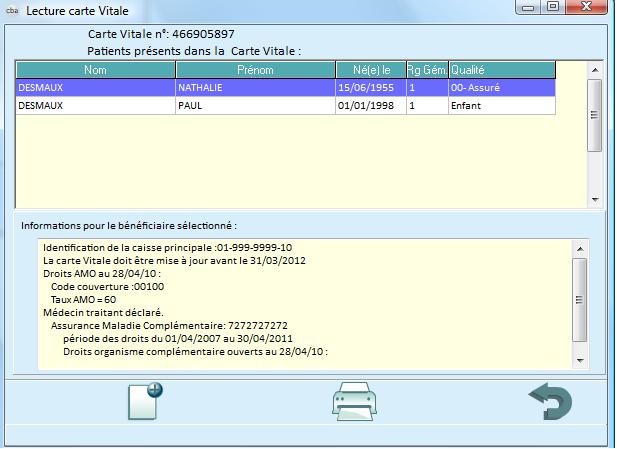Image resolution: width=617 pixels, height=449 pixels.
Task: Click the Carte Vitale n° 466905897 text
Action: point(161,34)
